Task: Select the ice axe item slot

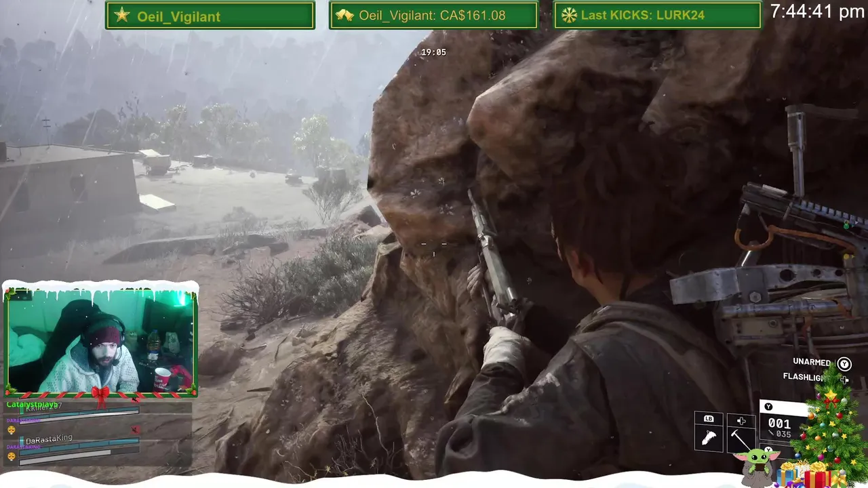Action: pos(741,433)
